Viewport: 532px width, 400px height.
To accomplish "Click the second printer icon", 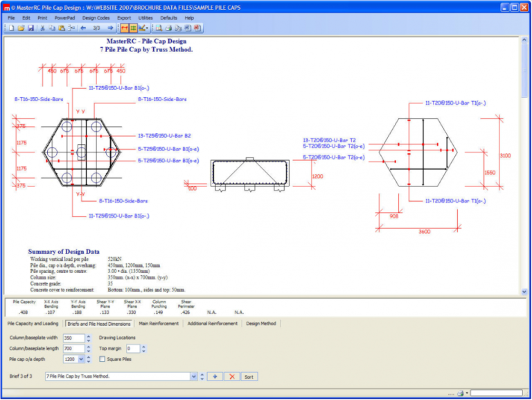I will (x=178, y=28).
